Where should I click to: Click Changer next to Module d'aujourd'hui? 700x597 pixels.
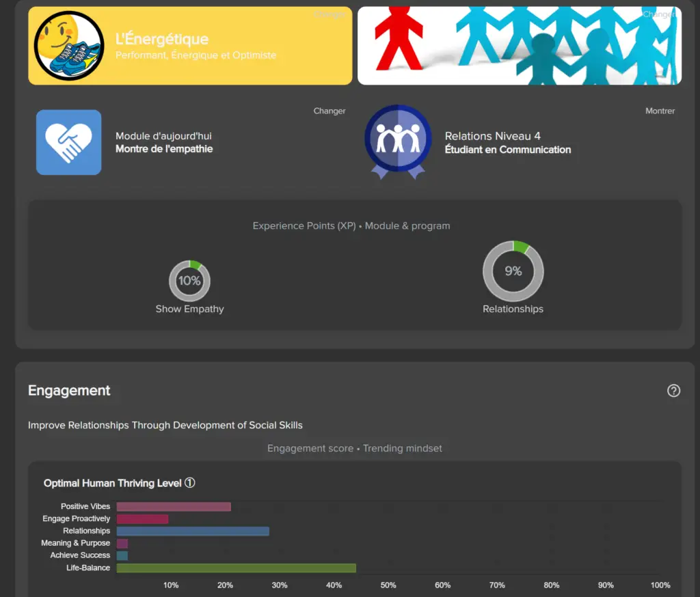[x=329, y=111]
